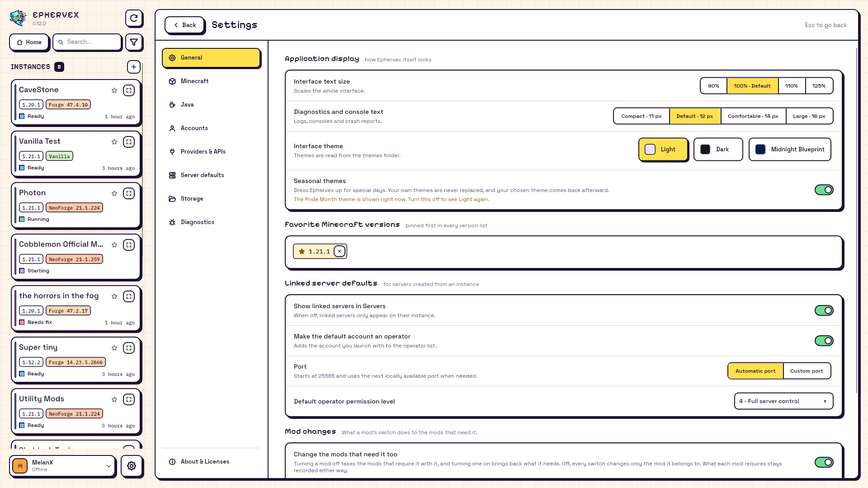Star the Vanilla Test instance
868x488 pixels.
point(114,142)
